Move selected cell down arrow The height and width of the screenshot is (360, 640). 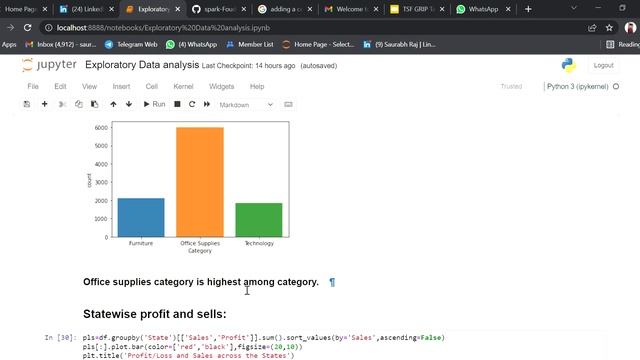(x=129, y=104)
